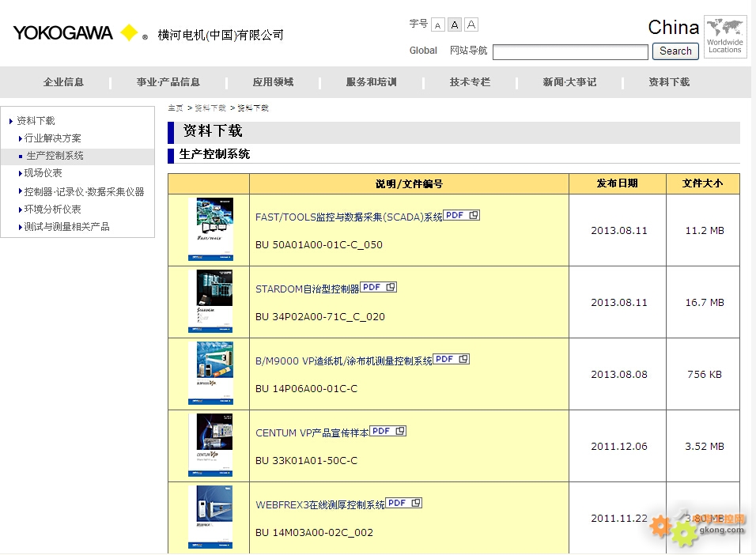The image size is (756, 555).
Task: Open the 网站导航 sitemap link
Action: [469, 50]
